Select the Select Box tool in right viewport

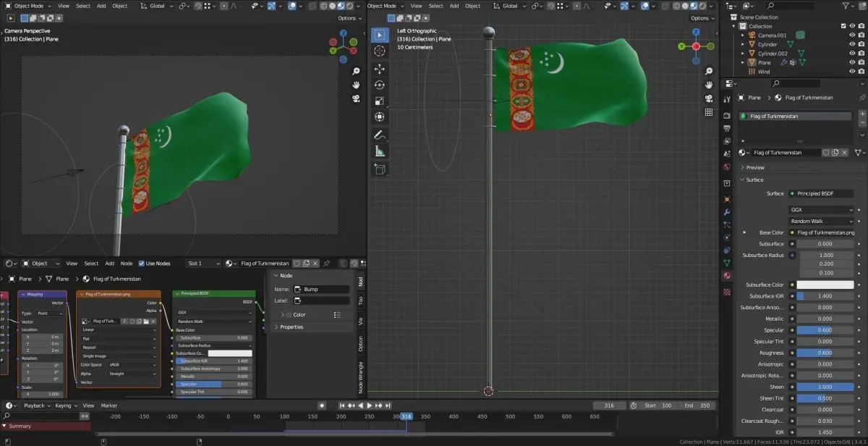380,35
